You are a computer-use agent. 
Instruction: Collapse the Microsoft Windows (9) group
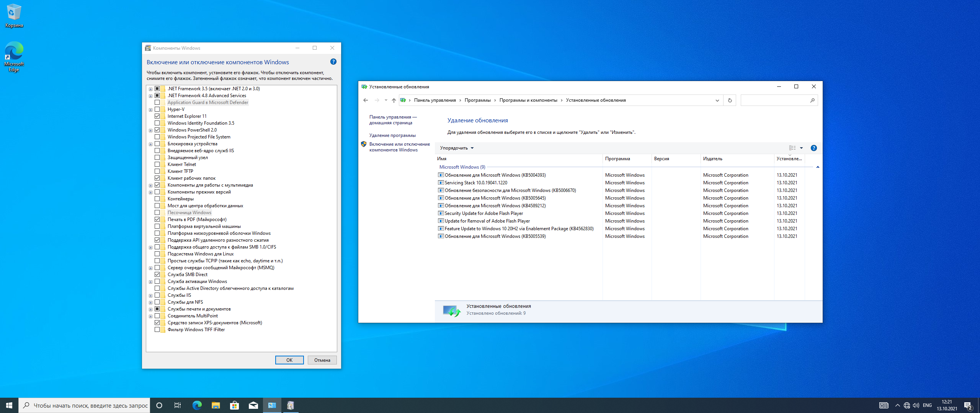coord(818,167)
